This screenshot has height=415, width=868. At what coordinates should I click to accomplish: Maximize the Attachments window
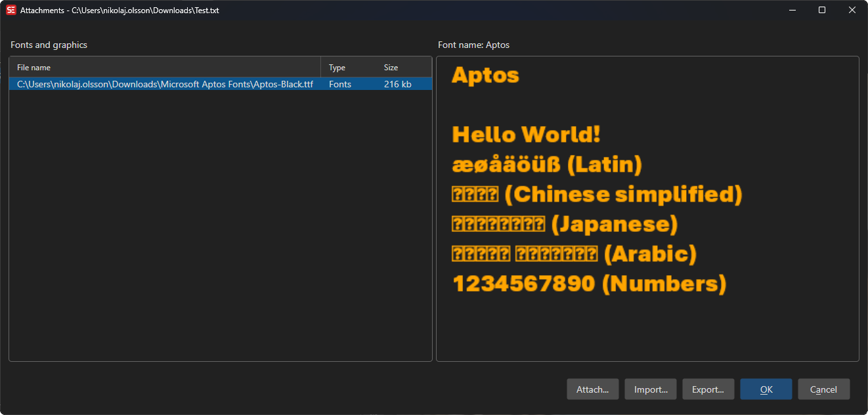(x=821, y=10)
